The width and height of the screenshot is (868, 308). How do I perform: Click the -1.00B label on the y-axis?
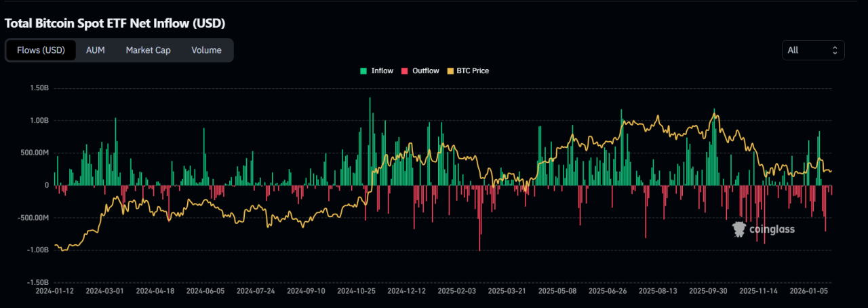[38, 250]
